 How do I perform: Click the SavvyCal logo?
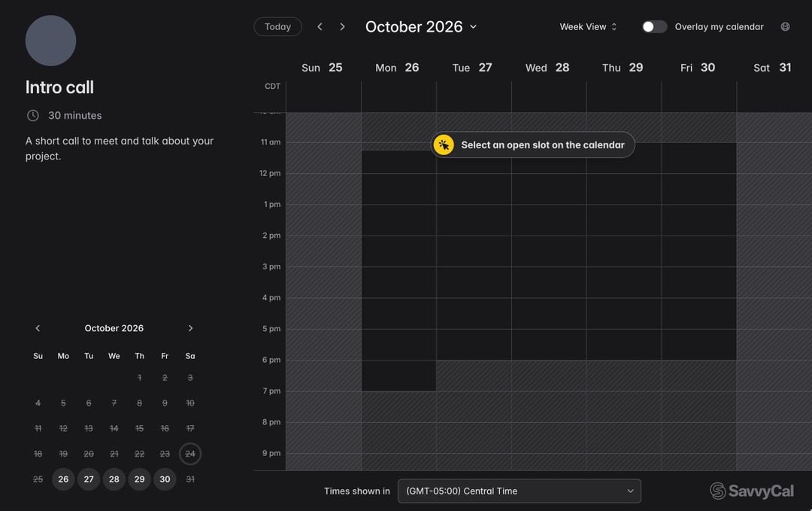[751, 491]
